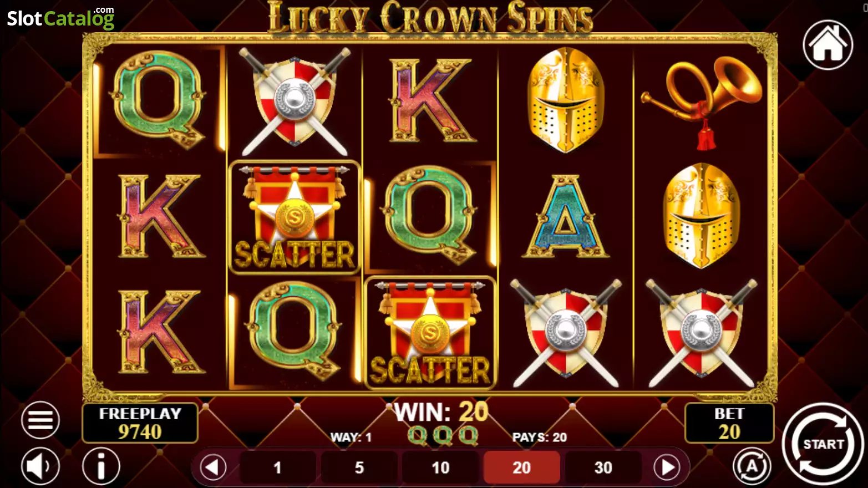Open the hamburger menu
Viewport: 868px width, 488px height.
pos(40,420)
